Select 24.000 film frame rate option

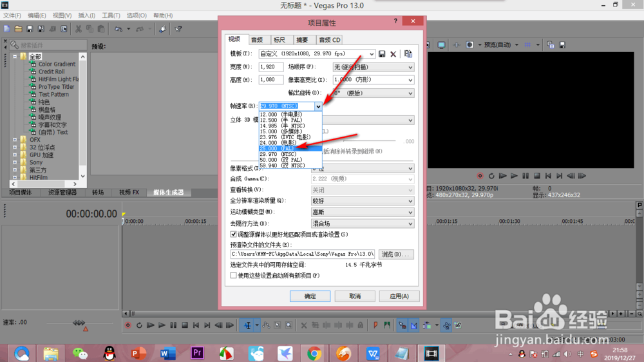pos(290,142)
